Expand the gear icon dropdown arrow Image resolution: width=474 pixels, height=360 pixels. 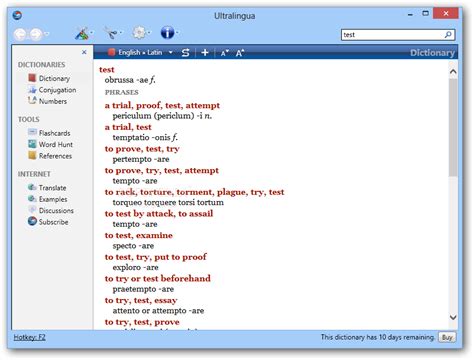pyautogui.click(x=149, y=33)
